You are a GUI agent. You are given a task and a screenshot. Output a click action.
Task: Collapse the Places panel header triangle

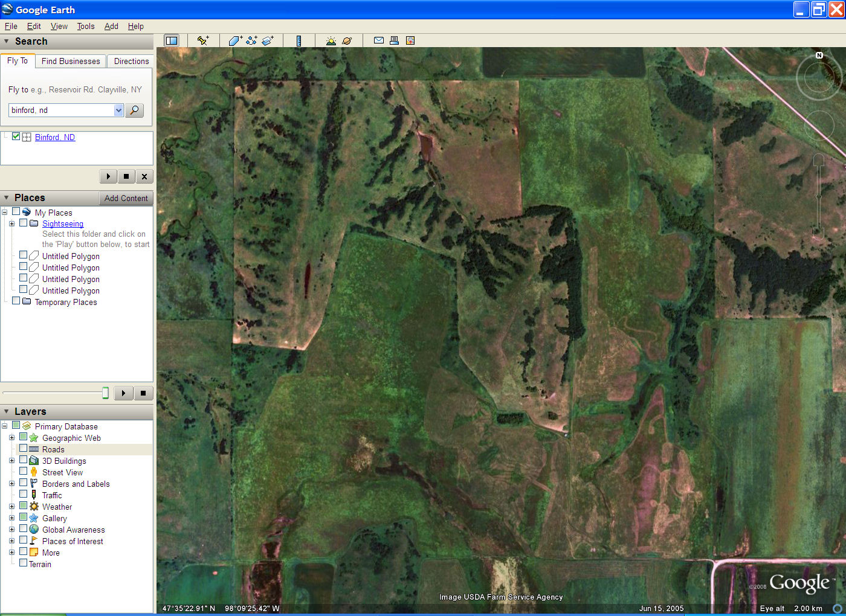tap(7, 197)
